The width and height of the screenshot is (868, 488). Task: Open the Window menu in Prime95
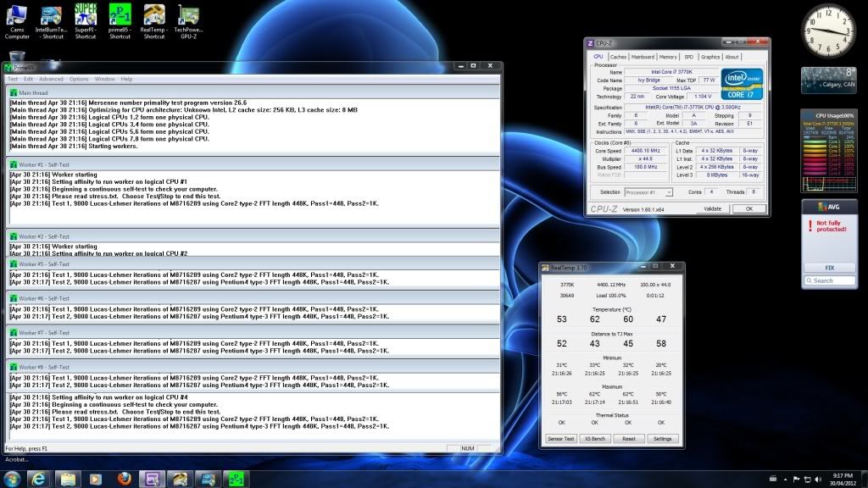104,79
